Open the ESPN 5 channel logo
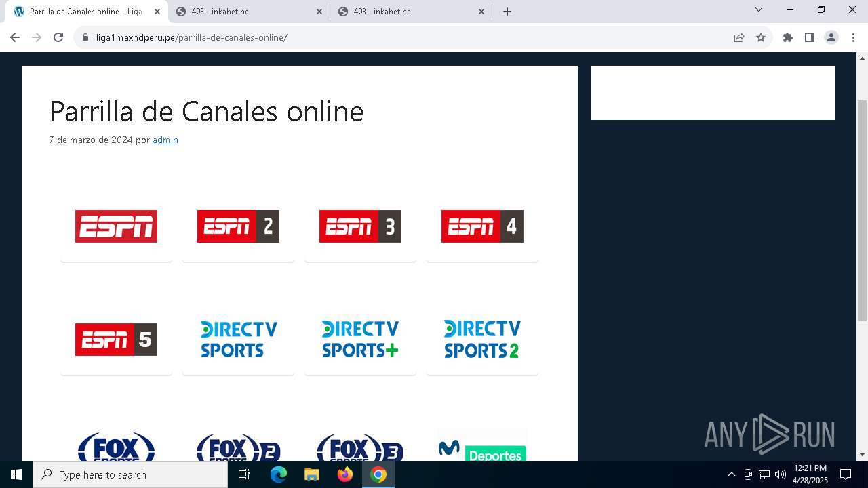 [x=116, y=340]
